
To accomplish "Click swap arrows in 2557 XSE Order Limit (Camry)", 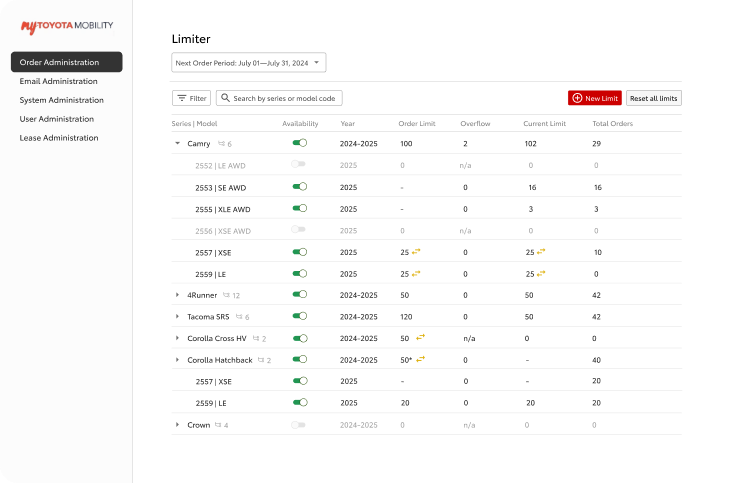I will tap(416, 251).
